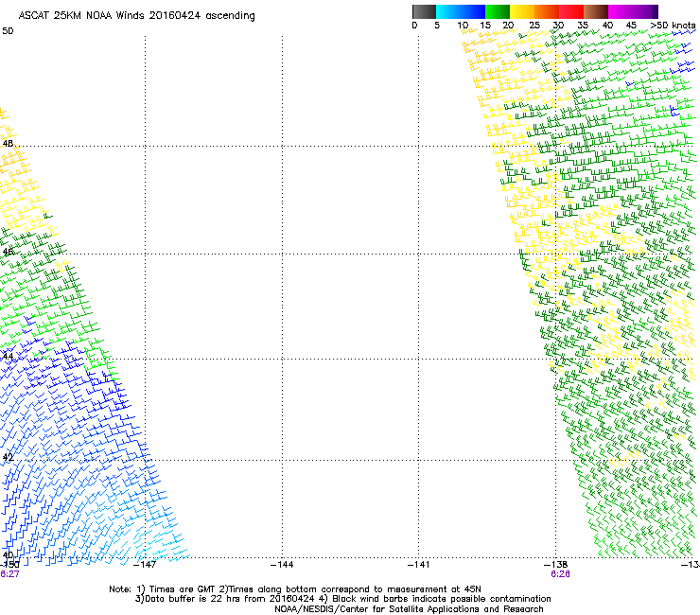Image resolution: width=700 pixels, height=615 pixels.
Task: Click the 6:26 pass time label
Action: pyautogui.click(x=560, y=574)
